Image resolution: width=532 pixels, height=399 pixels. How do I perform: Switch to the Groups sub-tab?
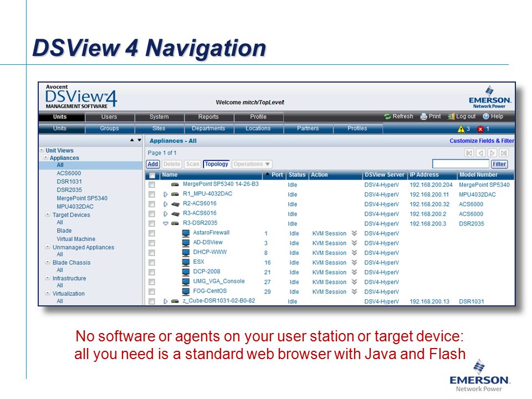(109, 129)
